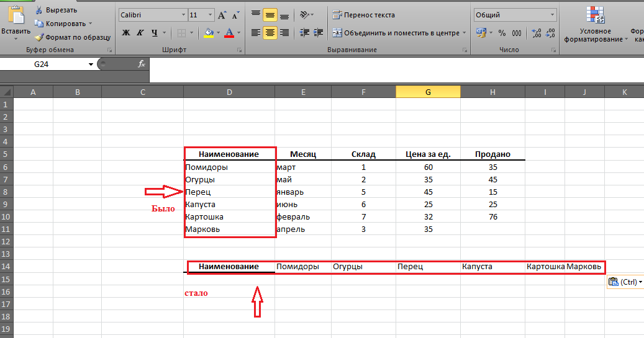Screen dimensions: 644x338
Task: Click the accounting number format icon
Action: (x=481, y=32)
